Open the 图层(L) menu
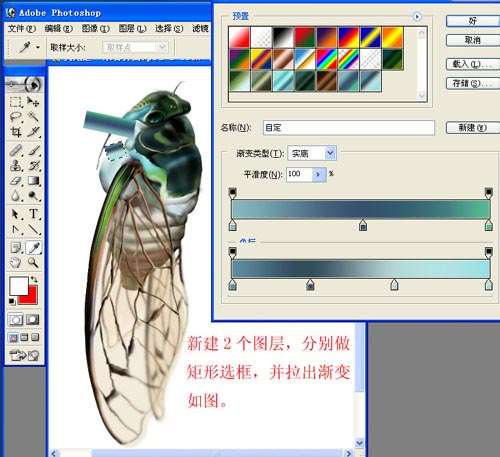Image resolution: width=500 pixels, height=457 pixels. [132, 29]
